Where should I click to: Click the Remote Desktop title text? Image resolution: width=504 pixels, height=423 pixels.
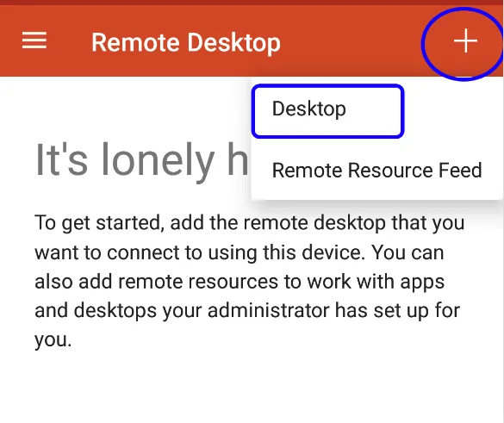pos(186,42)
